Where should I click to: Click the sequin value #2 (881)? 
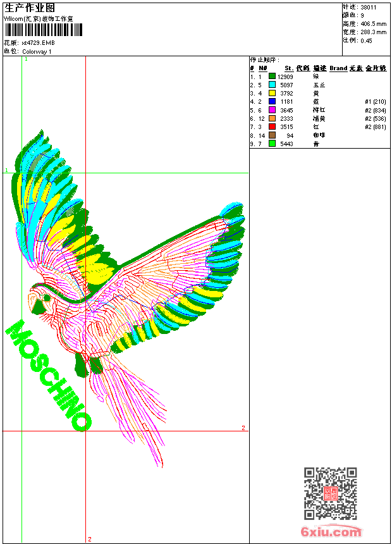376,127
